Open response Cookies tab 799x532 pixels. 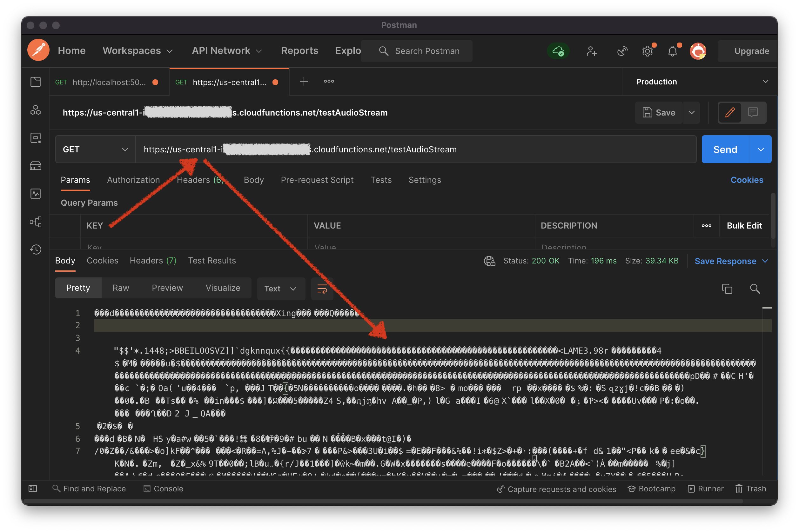pyautogui.click(x=103, y=261)
